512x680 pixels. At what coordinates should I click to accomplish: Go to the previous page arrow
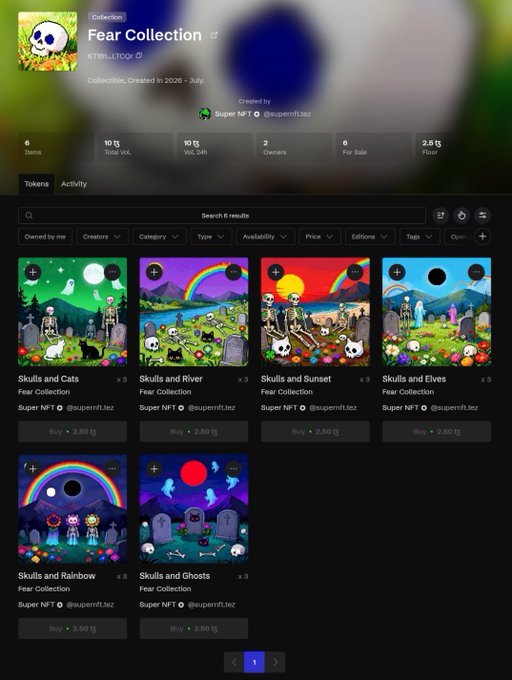pos(234,662)
